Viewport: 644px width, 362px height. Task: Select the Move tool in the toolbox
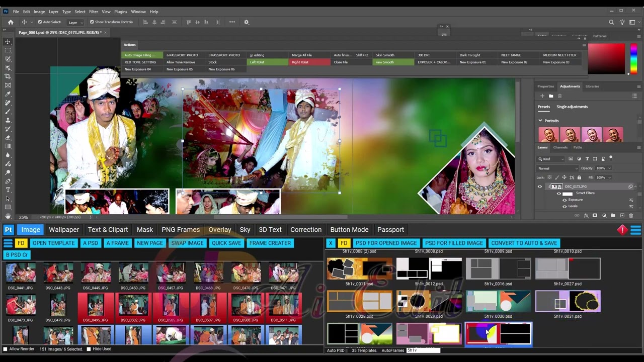(x=8, y=42)
